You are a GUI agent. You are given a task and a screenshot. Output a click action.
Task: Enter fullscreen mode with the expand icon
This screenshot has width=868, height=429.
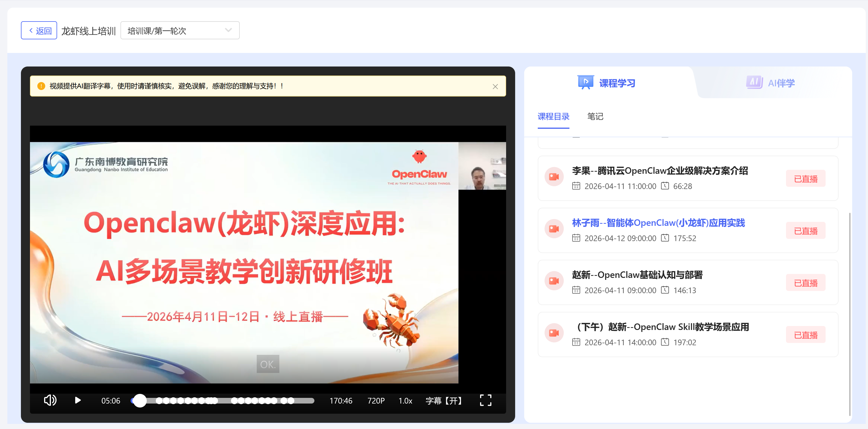tap(485, 400)
